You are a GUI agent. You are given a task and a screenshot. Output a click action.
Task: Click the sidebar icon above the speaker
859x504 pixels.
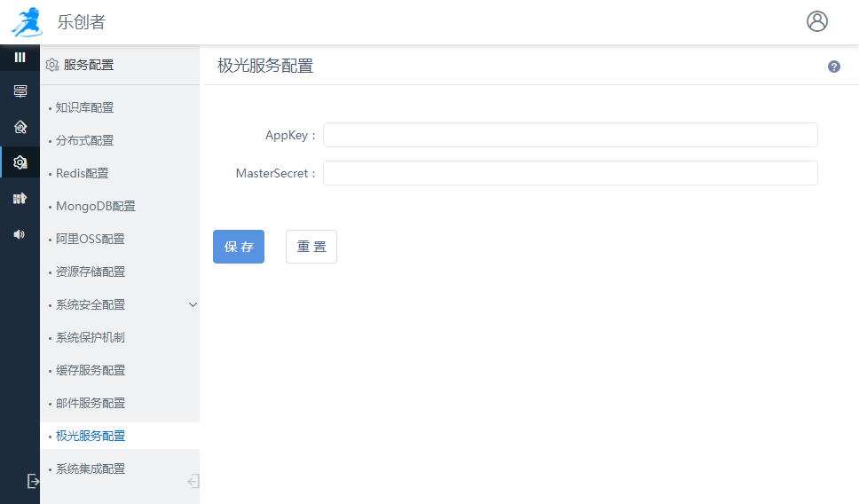pos(20,198)
